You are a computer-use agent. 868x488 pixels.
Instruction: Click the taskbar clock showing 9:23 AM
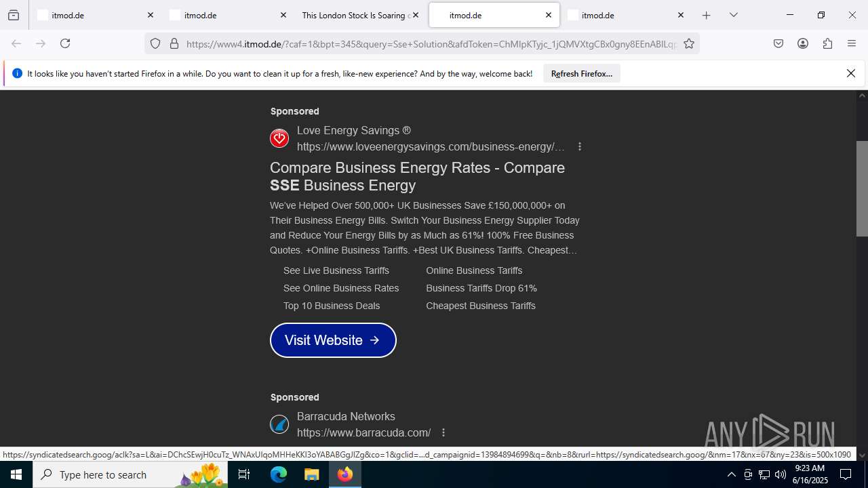point(810,474)
